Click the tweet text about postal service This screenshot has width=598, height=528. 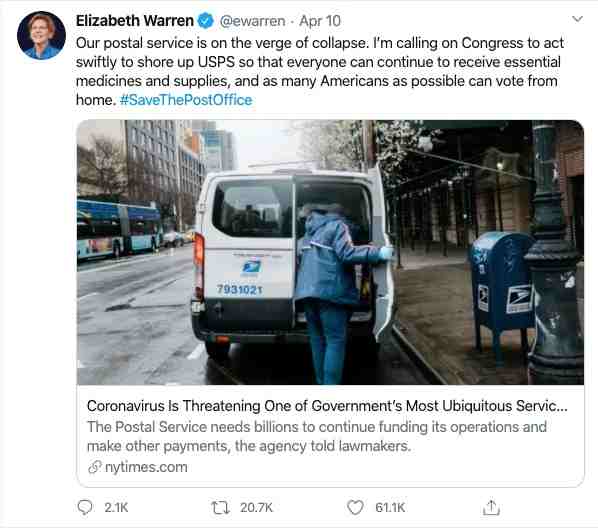[320, 71]
